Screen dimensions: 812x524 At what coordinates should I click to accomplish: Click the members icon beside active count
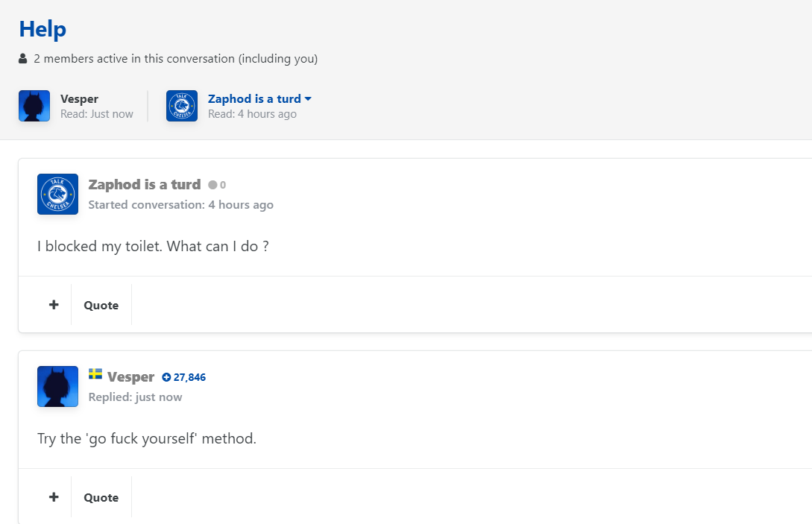tap(23, 58)
